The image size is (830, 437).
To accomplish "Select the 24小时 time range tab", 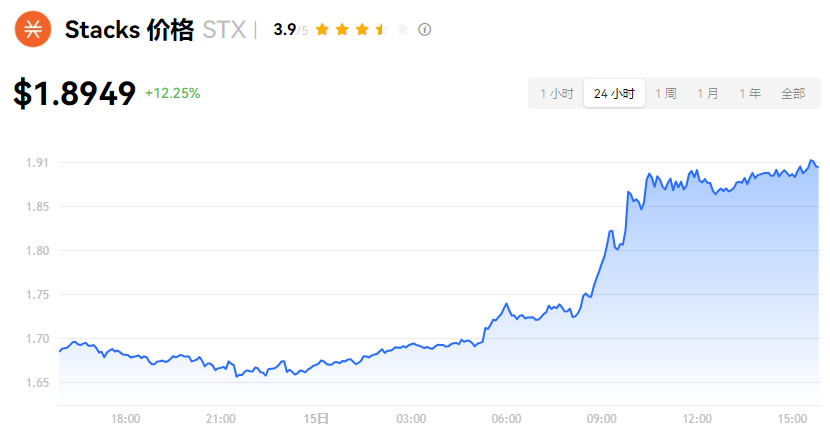I will [614, 93].
